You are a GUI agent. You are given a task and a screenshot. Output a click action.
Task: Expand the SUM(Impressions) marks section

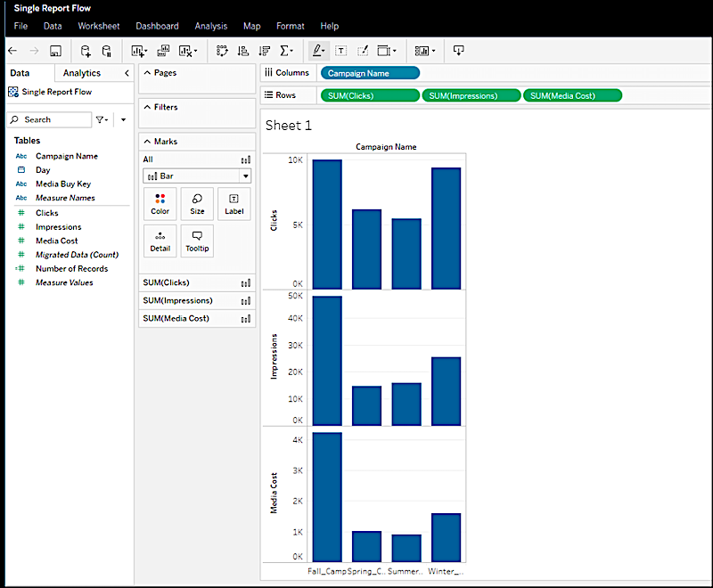[x=197, y=300]
